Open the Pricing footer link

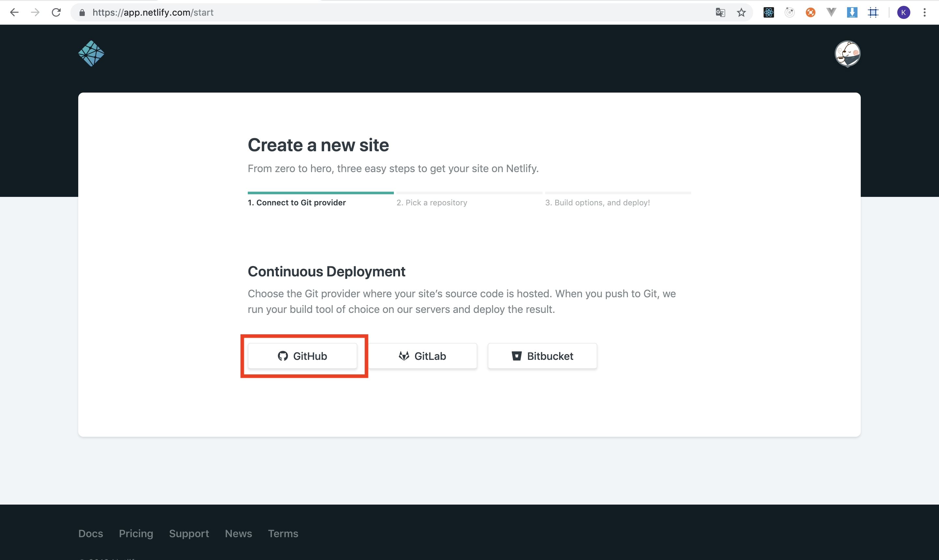tap(136, 533)
